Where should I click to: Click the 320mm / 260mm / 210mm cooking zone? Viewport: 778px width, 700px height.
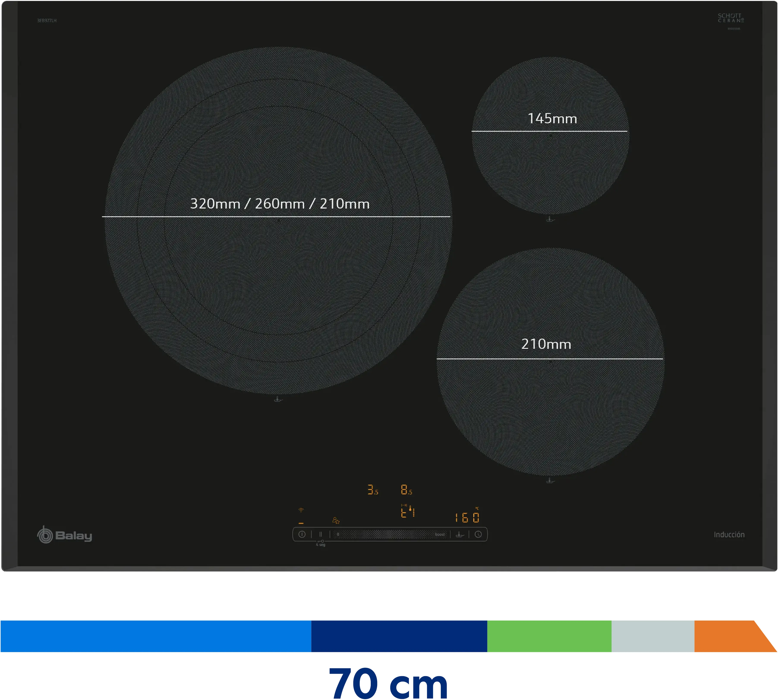[278, 220]
